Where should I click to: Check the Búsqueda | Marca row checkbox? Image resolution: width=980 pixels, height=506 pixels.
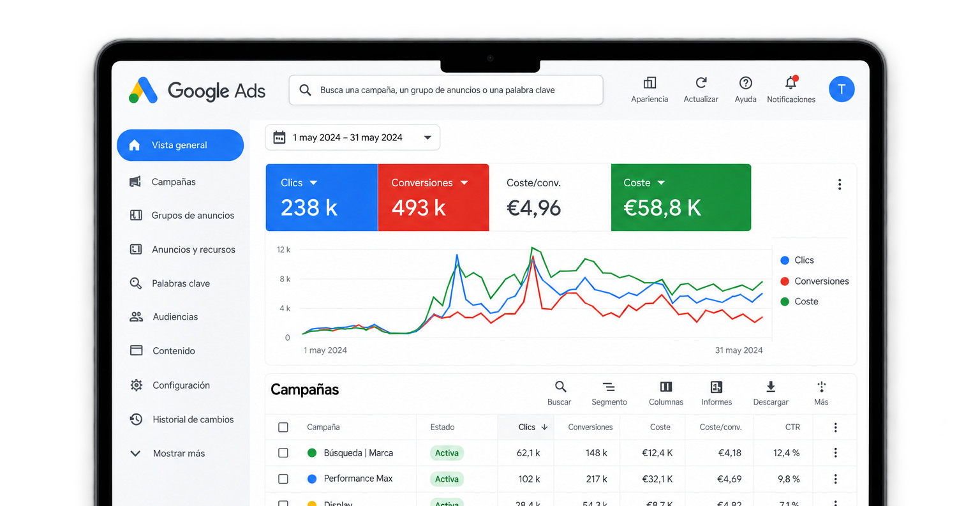pyautogui.click(x=283, y=453)
